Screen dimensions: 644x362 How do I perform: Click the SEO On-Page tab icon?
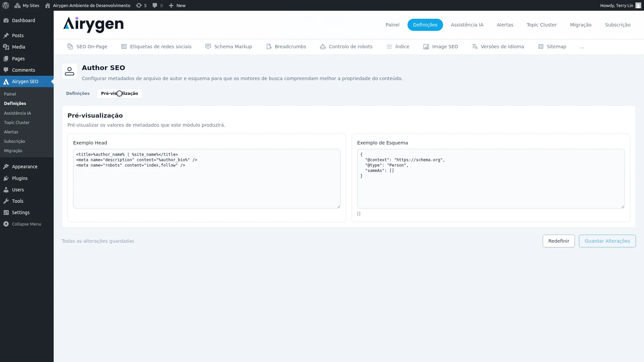(70, 47)
